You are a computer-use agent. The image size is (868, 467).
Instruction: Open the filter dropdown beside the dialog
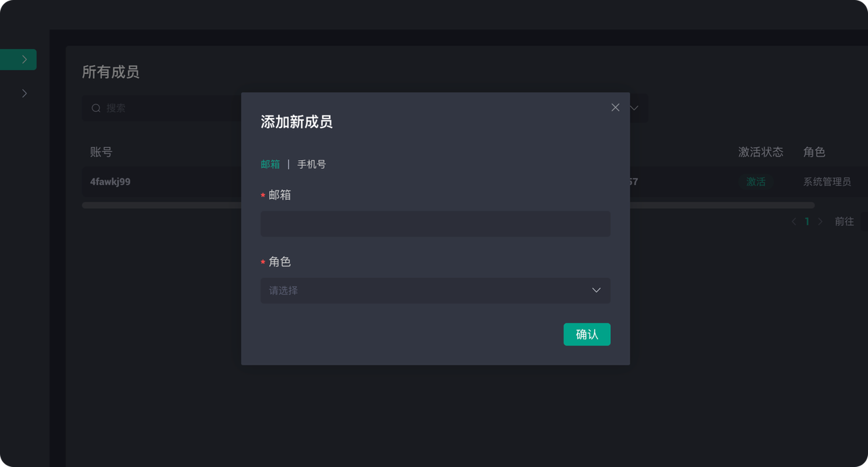coord(634,108)
